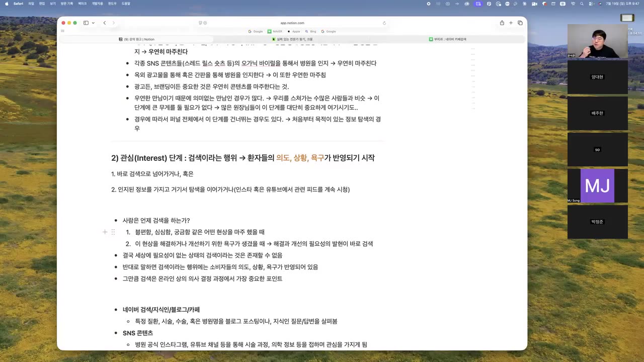Open the 파일 menu
The height and width of the screenshot is (362, 644).
[x=31, y=4]
